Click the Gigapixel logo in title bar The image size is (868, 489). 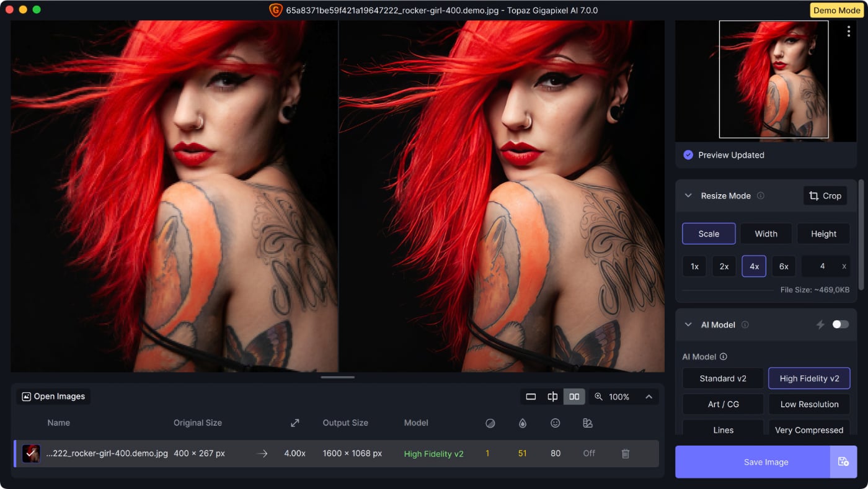tap(275, 10)
